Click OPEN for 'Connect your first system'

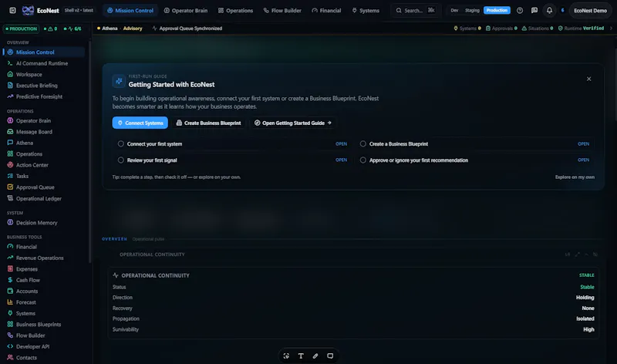coord(341,144)
